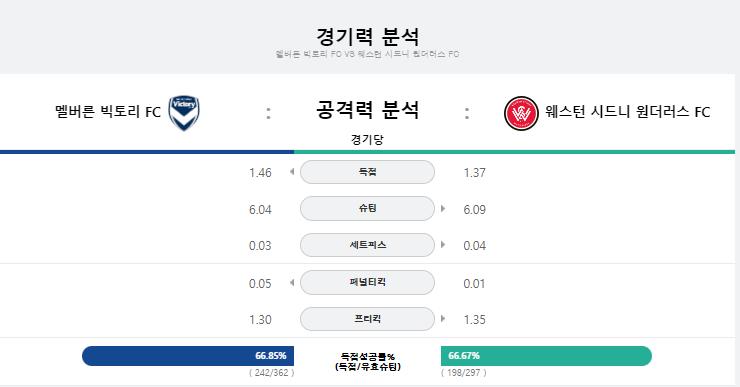Click the right arrow beside 세트피스
Viewport: 740px width, 387px height.
point(443,244)
